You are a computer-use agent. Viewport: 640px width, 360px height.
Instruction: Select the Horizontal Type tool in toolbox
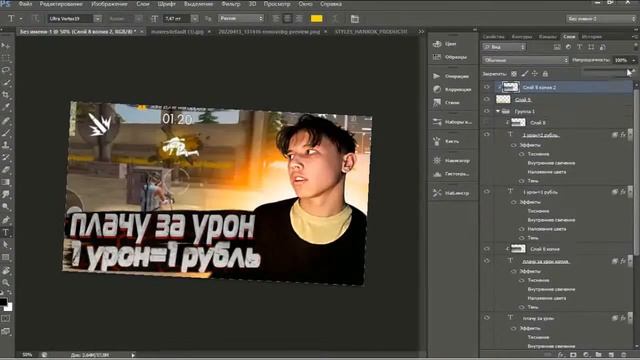pos(6,233)
